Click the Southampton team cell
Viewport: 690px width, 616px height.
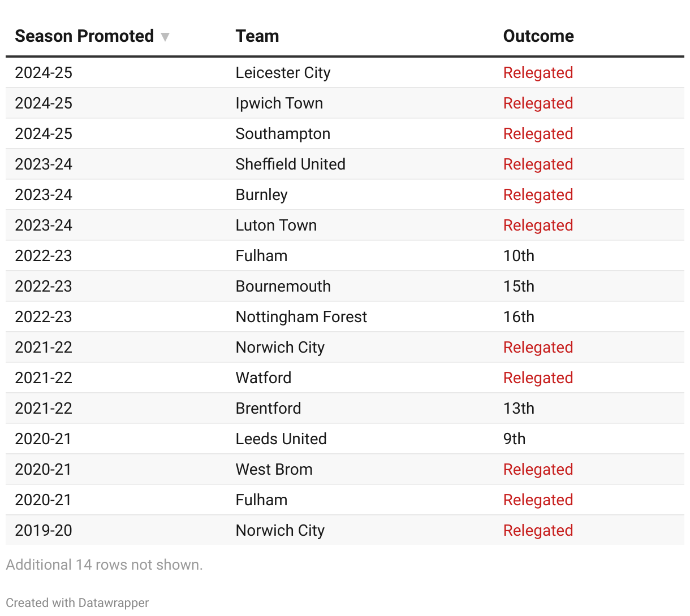coord(283,134)
